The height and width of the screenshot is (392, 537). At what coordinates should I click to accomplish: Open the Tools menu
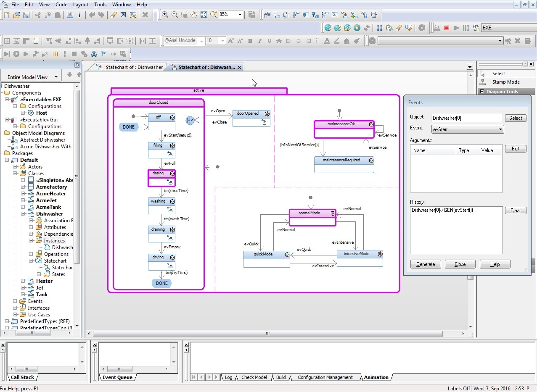[100, 5]
